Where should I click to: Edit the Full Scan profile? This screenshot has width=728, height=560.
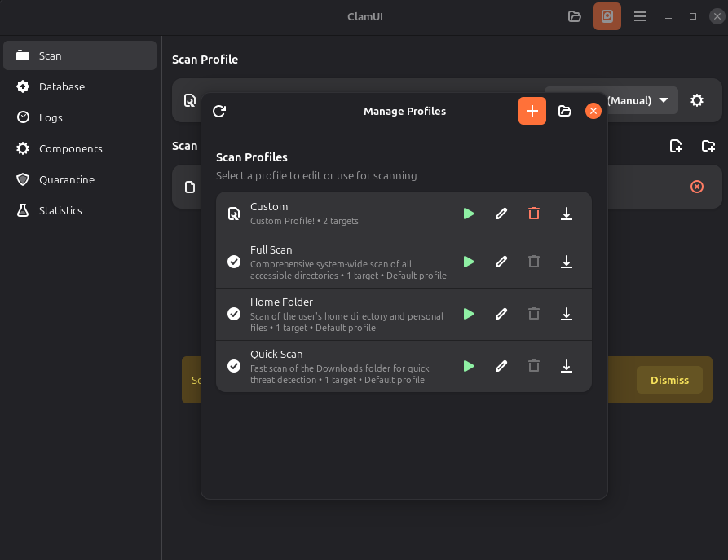click(501, 262)
